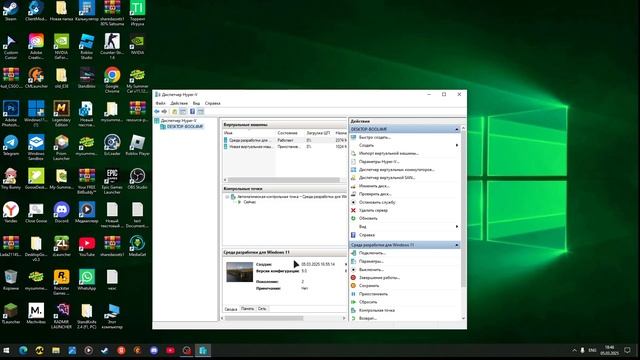The width and height of the screenshot is (640, 360).
Task: Expand Create (Создать) submenu arrow
Action: pyautogui.click(x=457, y=145)
